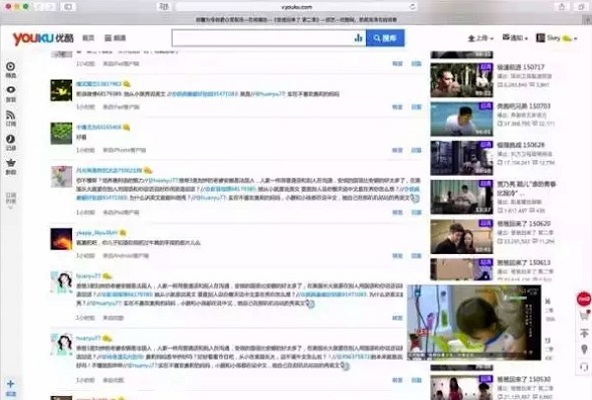
Task: Open the shopping cart icon on right edge
Action: (x=584, y=315)
